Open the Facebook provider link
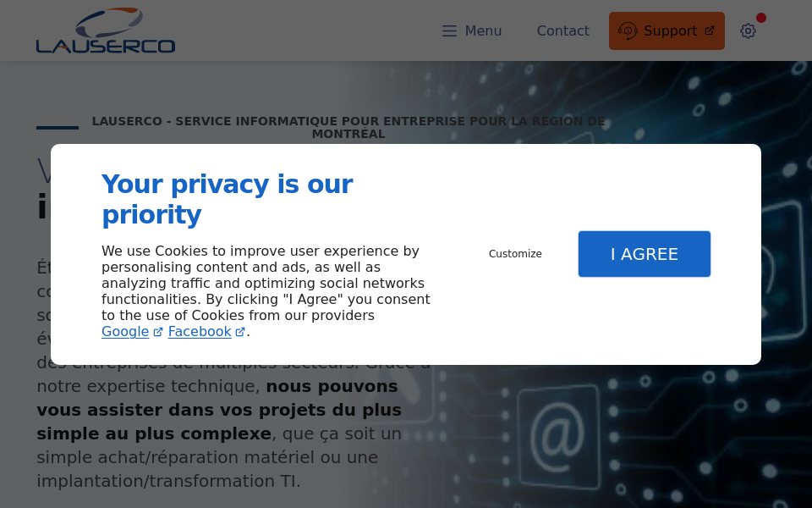812x508 pixels. click(200, 332)
